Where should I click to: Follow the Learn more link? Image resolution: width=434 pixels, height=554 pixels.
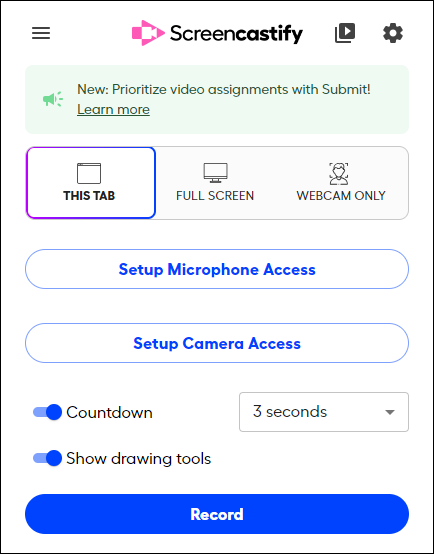[x=113, y=110]
